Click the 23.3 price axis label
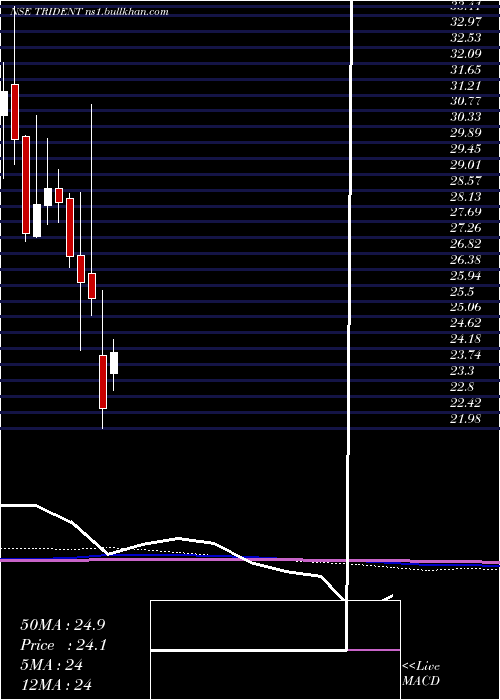This screenshot has width=500, height=700. tap(462, 371)
